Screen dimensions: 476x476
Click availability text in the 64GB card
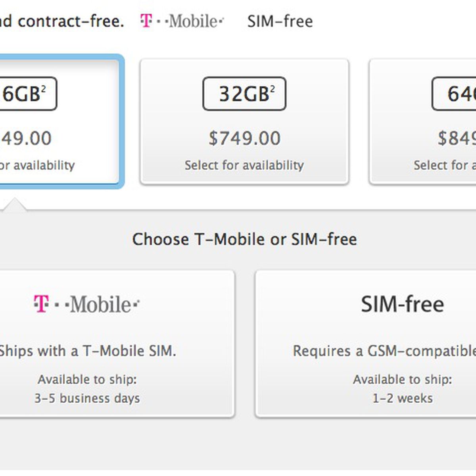pyautogui.click(x=445, y=165)
